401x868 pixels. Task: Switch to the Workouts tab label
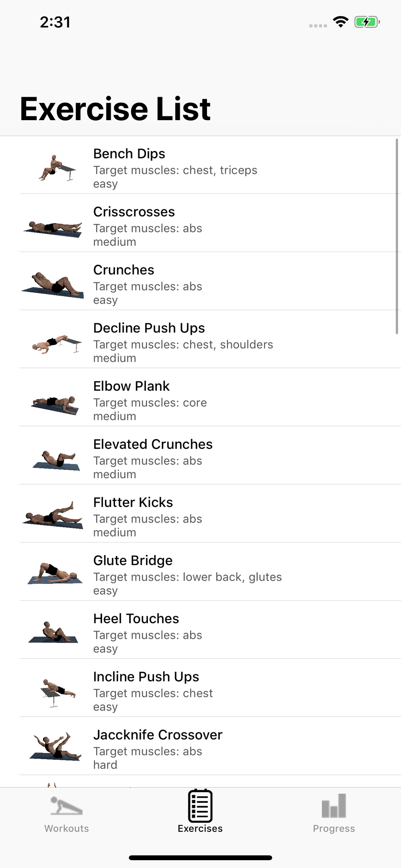66,829
